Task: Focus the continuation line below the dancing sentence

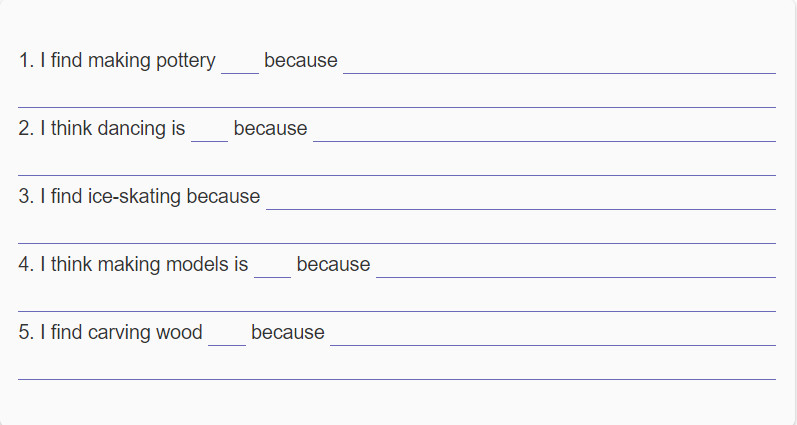Action: [x=397, y=167]
